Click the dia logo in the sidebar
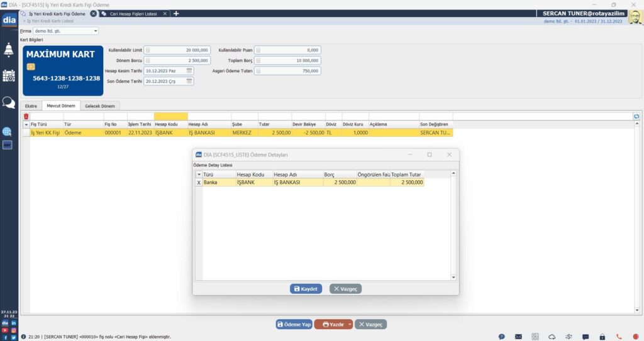This screenshot has height=341, width=644. [x=9, y=19]
